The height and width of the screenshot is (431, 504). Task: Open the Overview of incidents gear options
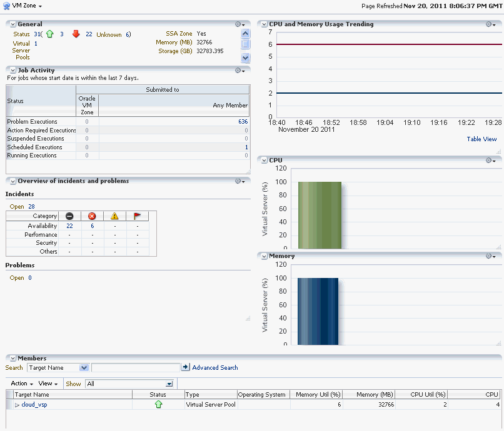(x=239, y=181)
